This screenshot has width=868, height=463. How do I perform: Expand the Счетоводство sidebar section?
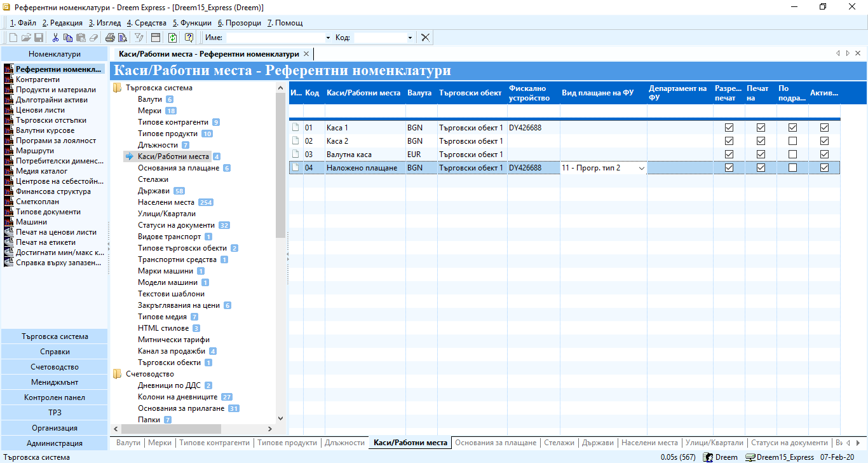tap(55, 367)
